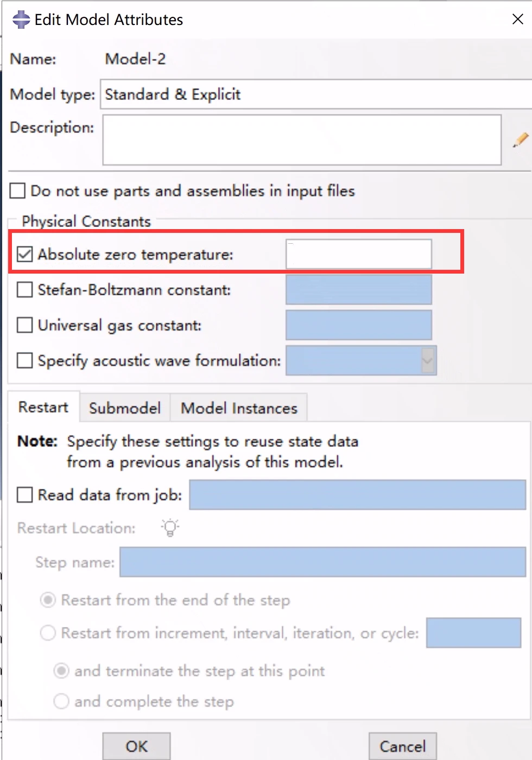
Task: Enable the Stefan-Boltzmann constant checkbox
Action: coord(25,290)
